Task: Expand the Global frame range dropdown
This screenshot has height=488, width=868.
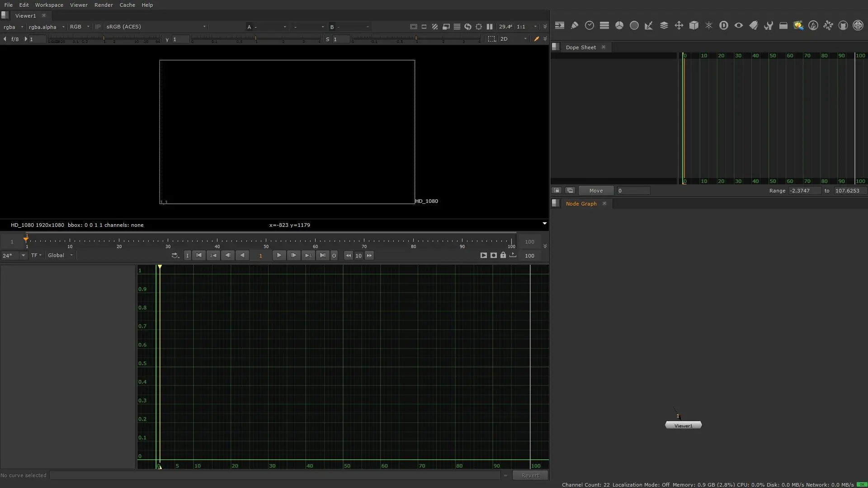Action: pyautogui.click(x=60, y=256)
